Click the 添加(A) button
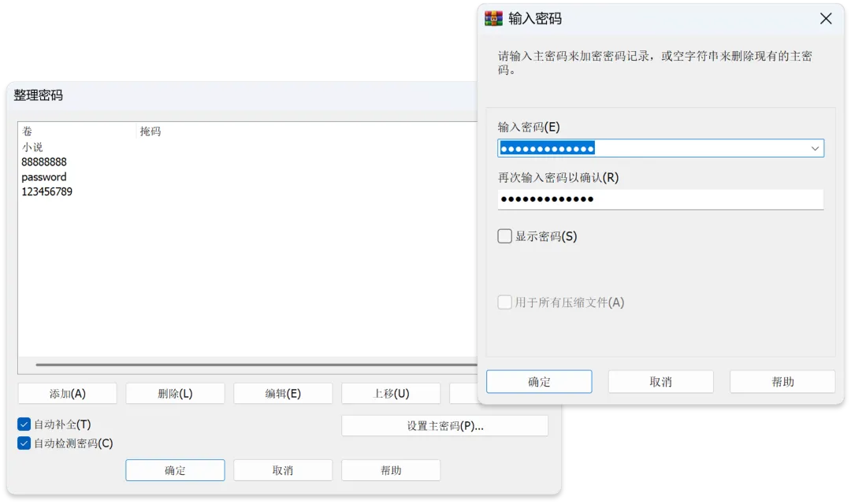The height and width of the screenshot is (504, 851). (x=67, y=394)
